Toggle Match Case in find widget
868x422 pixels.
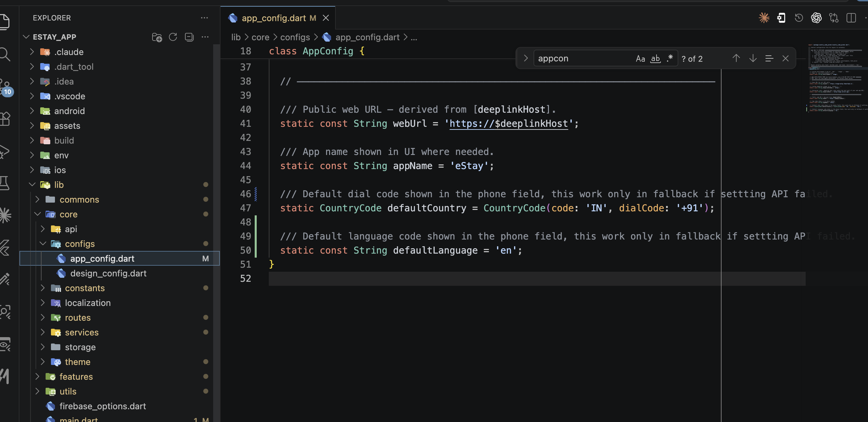pyautogui.click(x=640, y=58)
